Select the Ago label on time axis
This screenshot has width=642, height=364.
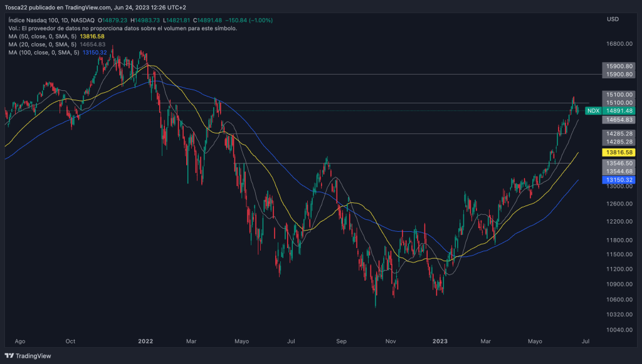point(20,341)
